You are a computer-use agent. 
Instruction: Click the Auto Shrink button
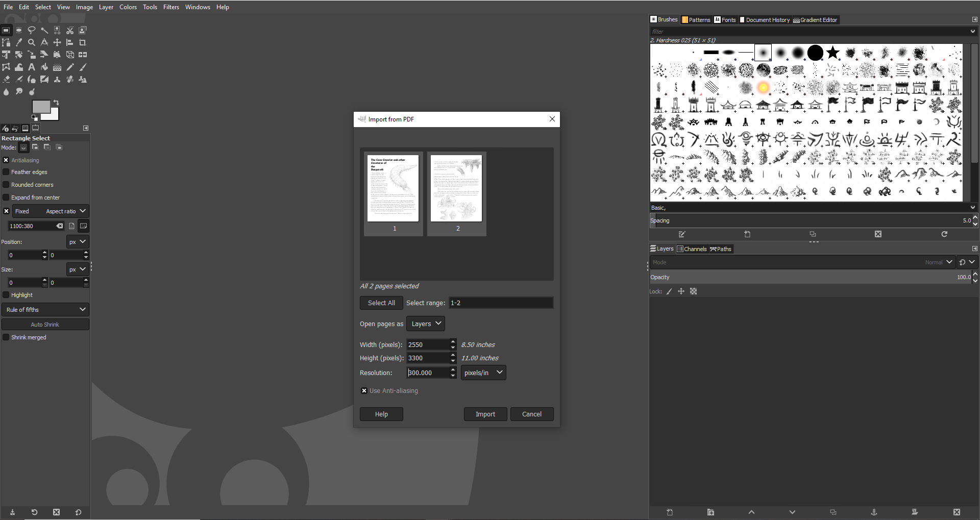tap(45, 325)
